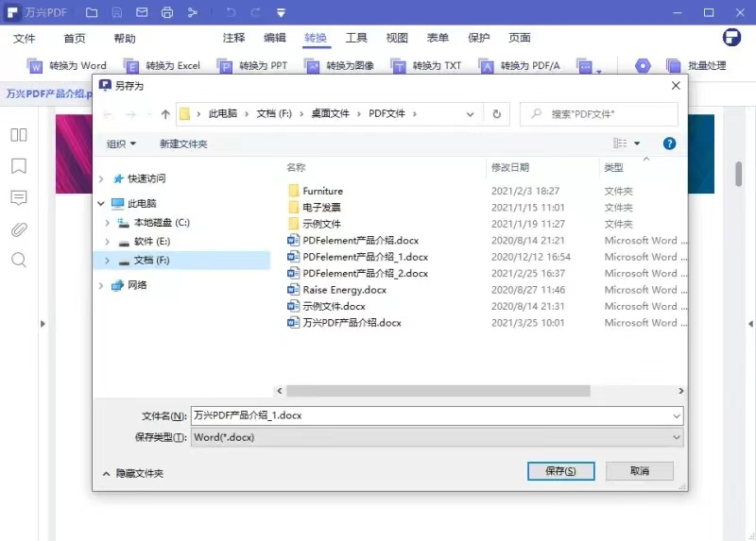
Task: Click the blue help question icon
Action: [669, 144]
